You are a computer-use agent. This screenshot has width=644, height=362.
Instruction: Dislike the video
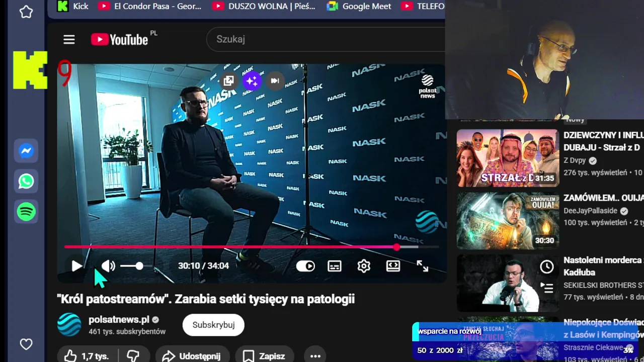coord(133,356)
